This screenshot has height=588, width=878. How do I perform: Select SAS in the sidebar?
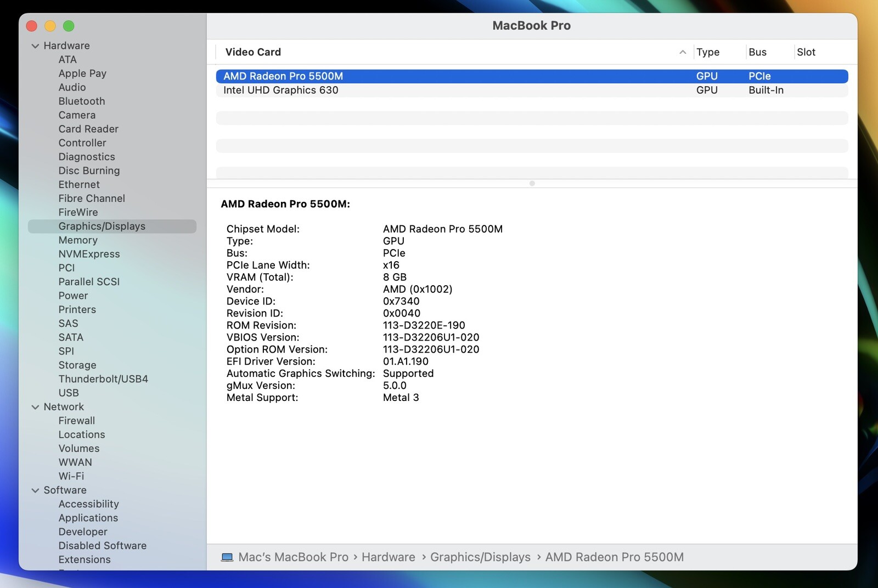[68, 324]
